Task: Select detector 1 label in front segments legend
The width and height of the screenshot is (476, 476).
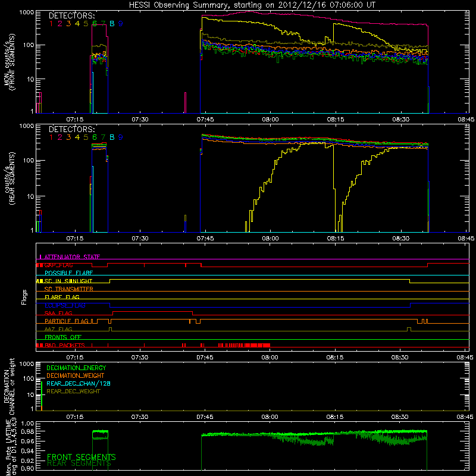Action: [x=51, y=24]
